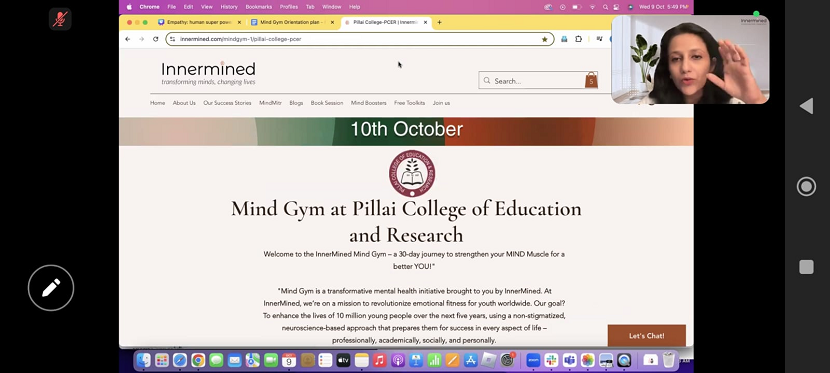The width and height of the screenshot is (830, 373).
Task: Open the Bookmarks menu
Action: [x=258, y=7]
